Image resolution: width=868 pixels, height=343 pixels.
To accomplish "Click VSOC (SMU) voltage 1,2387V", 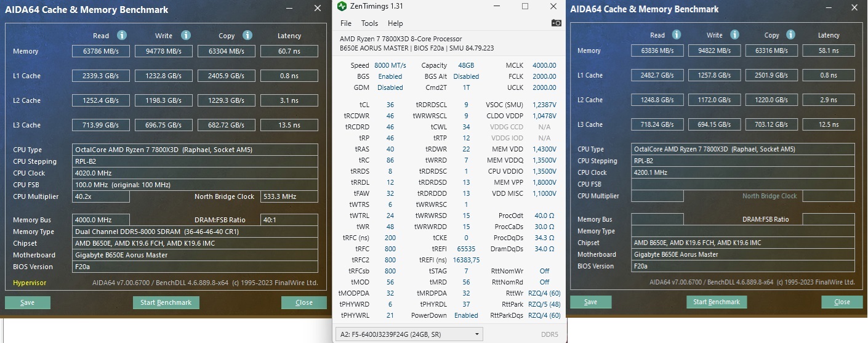I will click(542, 105).
